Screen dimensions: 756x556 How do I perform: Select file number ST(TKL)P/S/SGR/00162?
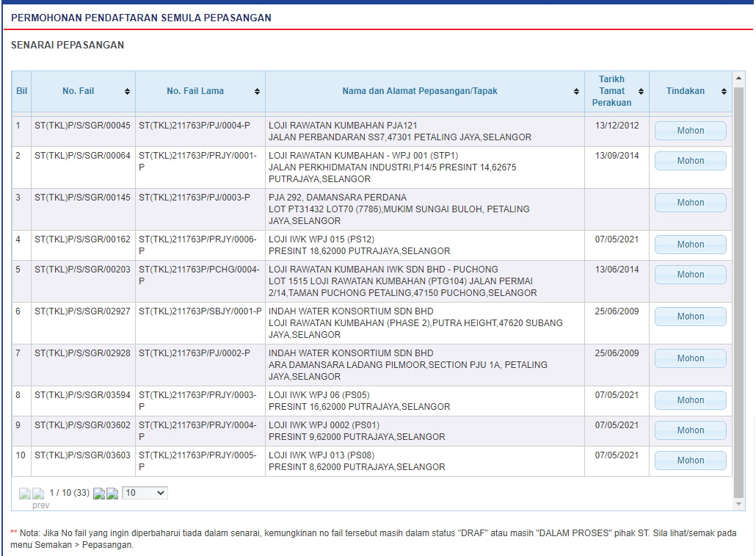(x=82, y=239)
